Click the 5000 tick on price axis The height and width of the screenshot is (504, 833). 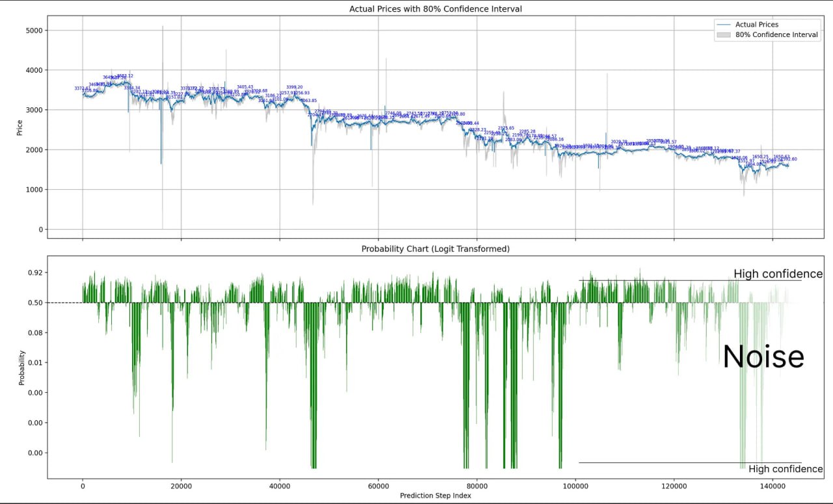click(34, 31)
